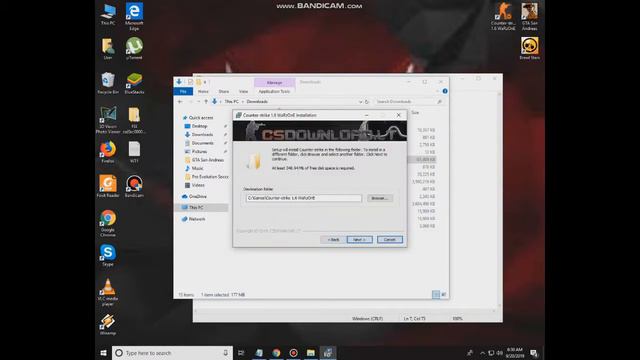Refresh the Downloads folder view
This screenshot has height=360, width=640.
point(367,102)
